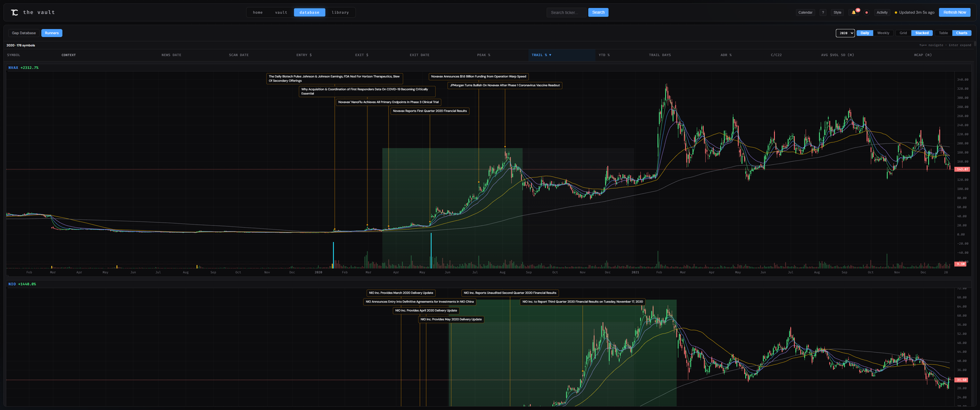Sort by CONTEXT column header
The height and width of the screenshot is (410, 980).
[68, 55]
